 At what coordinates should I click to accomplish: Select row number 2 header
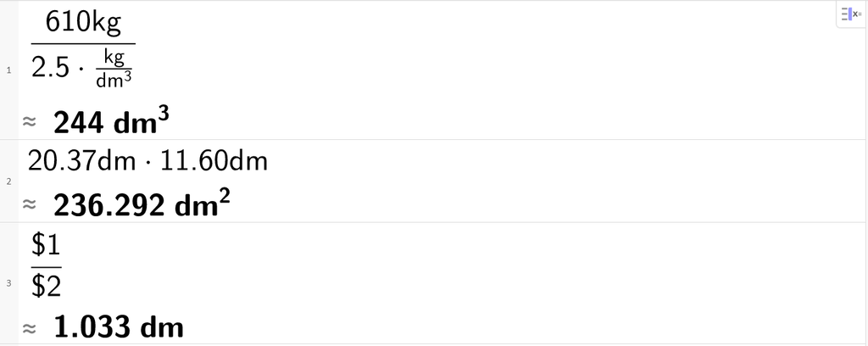click(8, 181)
